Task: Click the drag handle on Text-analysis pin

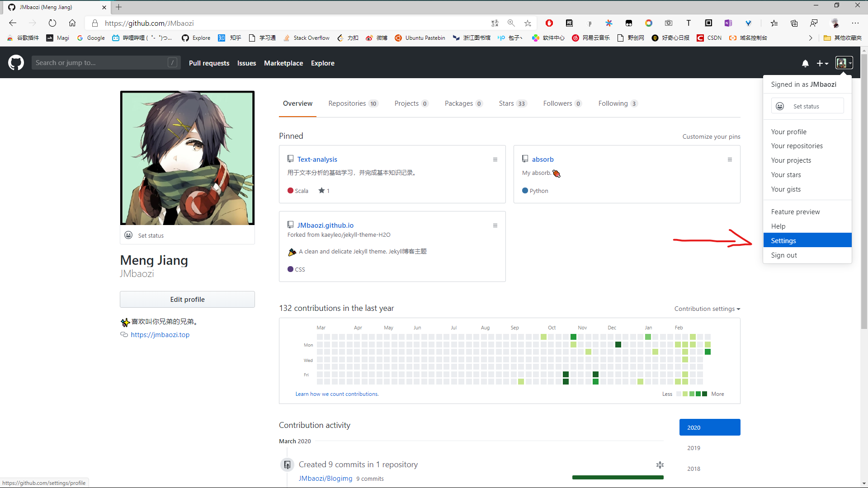Action: click(x=495, y=160)
